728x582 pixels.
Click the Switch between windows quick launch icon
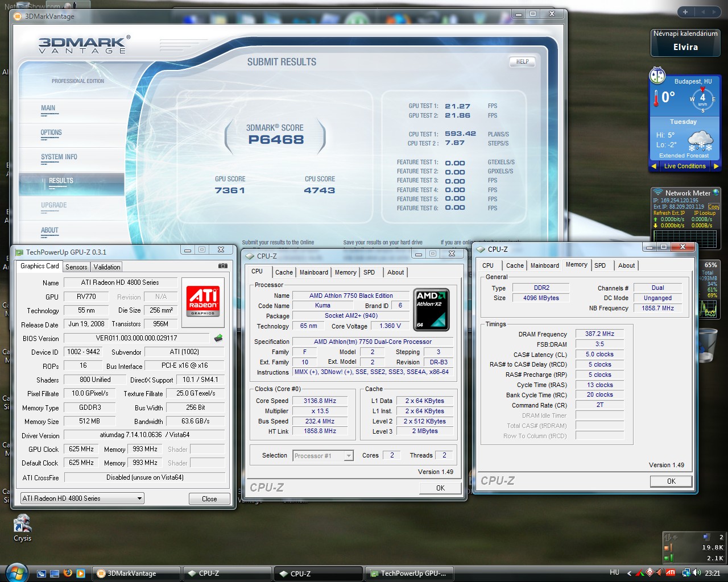tap(42, 573)
